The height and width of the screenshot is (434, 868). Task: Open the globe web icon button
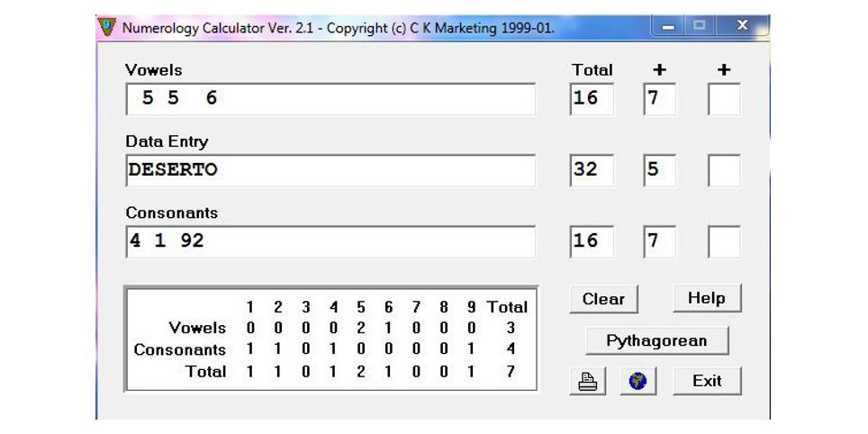tap(638, 381)
